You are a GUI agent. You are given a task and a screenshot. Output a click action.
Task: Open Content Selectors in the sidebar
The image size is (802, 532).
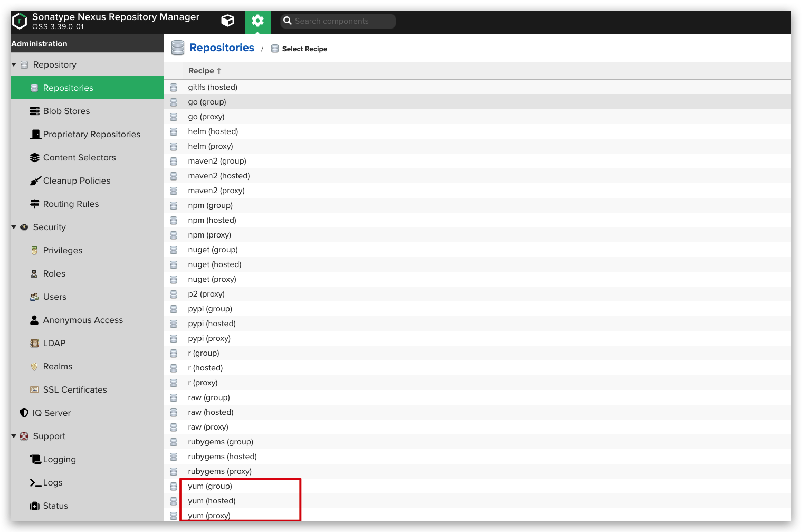pyautogui.click(x=79, y=158)
